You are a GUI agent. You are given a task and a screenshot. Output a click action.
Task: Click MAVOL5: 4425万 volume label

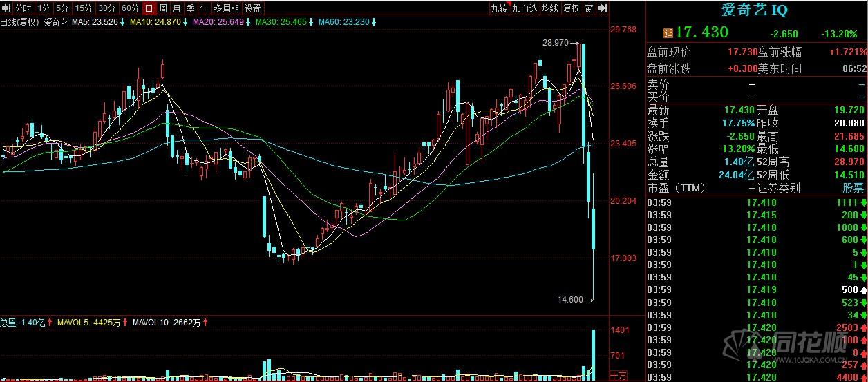pyautogui.click(x=89, y=323)
